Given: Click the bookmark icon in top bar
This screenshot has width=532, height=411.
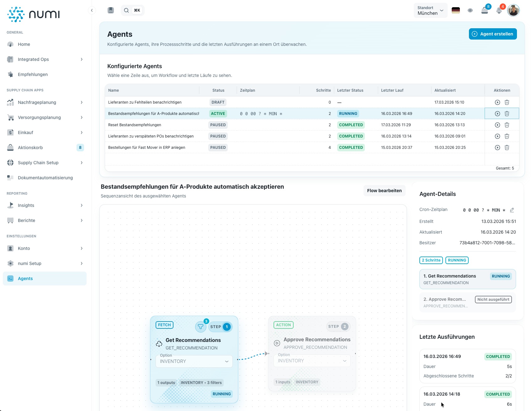Looking at the screenshot, I should click(111, 10).
